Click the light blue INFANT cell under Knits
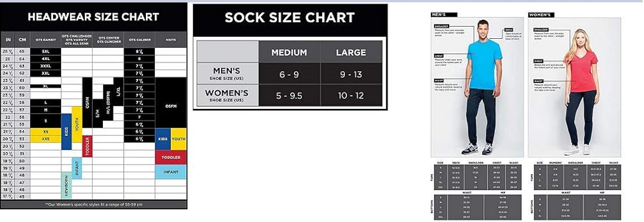The image size is (644, 222). (171, 172)
